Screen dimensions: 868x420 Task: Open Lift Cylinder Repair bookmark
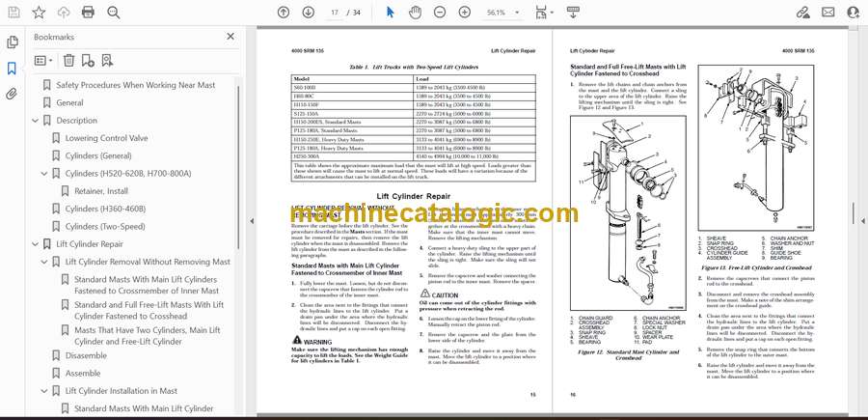90,244
